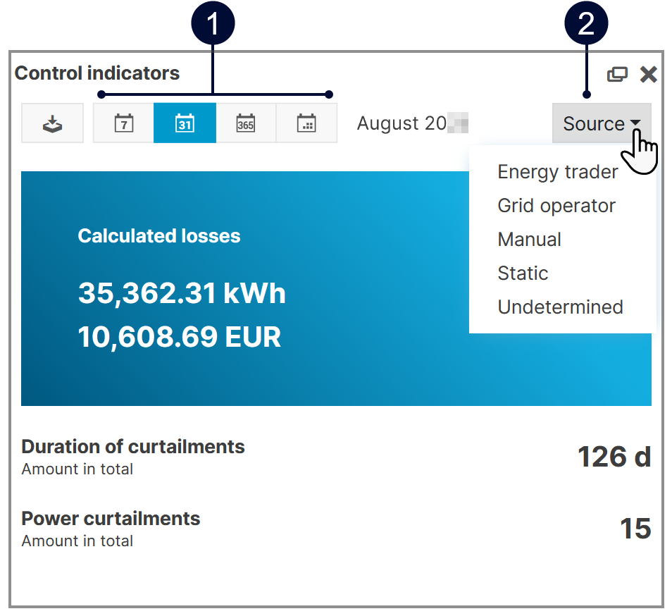Click the Calculated losses heading
The width and height of the screenshot is (672, 616).
click(159, 236)
